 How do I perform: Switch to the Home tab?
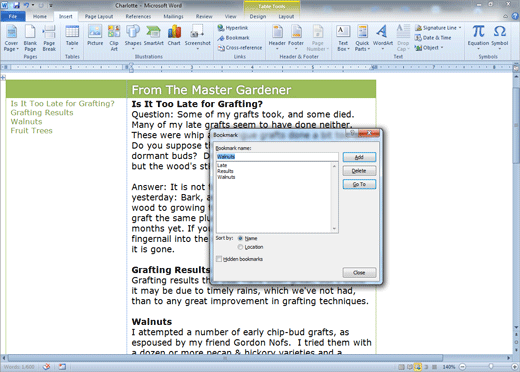40,16
